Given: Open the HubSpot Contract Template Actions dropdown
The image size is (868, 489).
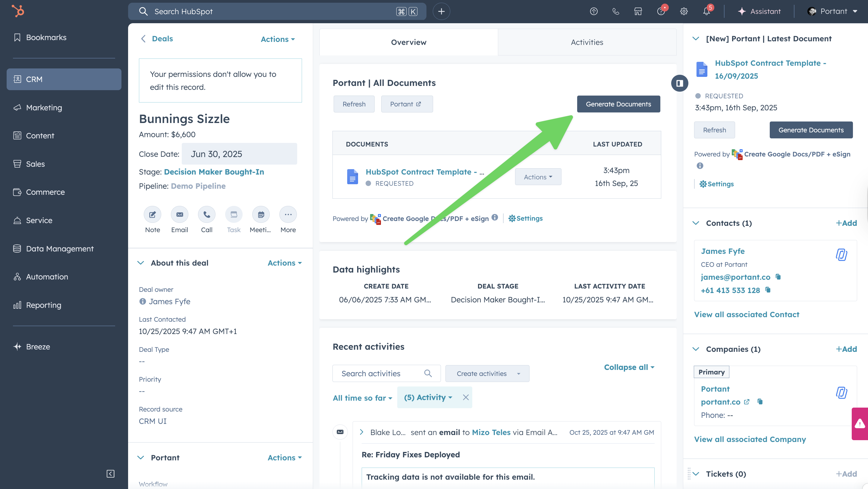Looking at the screenshot, I should (538, 177).
